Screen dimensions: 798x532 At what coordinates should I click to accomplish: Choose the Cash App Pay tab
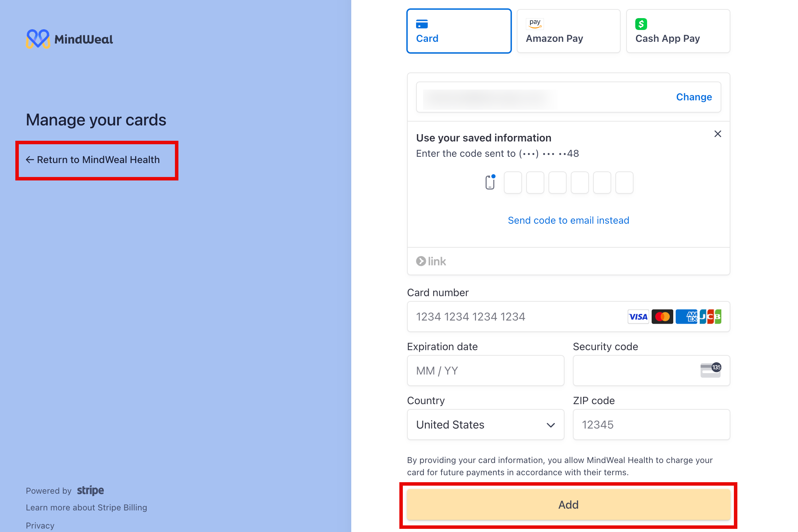[x=678, y=31]
